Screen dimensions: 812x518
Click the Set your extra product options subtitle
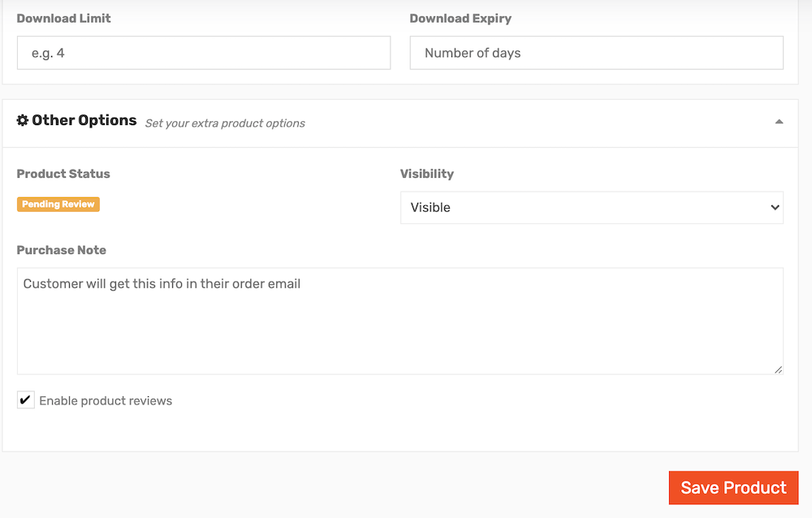point(225,123)
